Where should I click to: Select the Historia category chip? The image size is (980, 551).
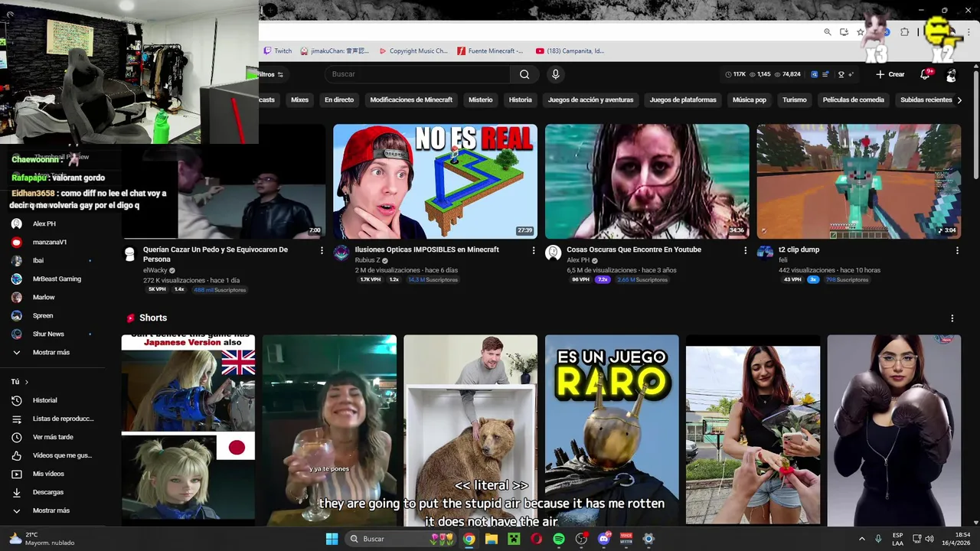520,99
